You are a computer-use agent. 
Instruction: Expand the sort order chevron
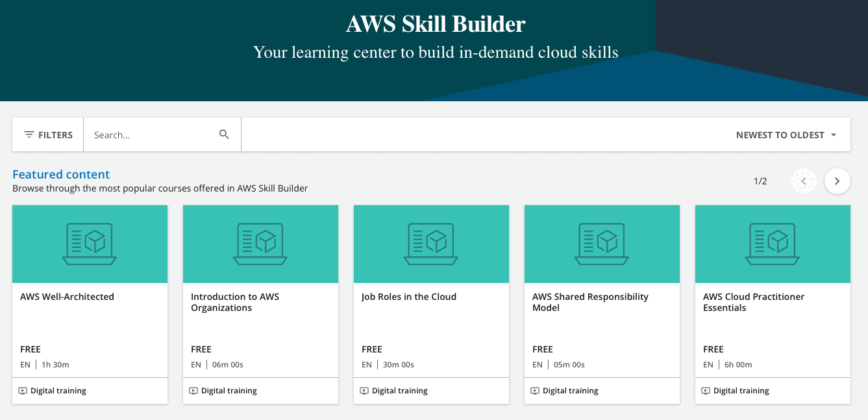pyautogui.click(x=833, y=135)
